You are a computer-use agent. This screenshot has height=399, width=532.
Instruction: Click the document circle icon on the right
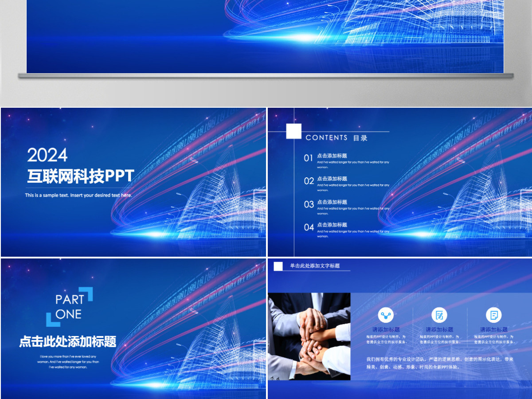(493, 315)
